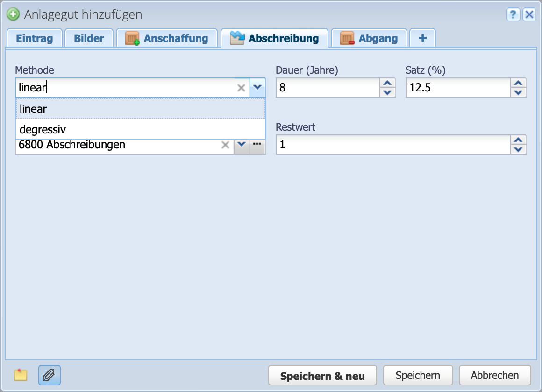Add a new tab with the plus icon
542x392 pixels.
422,38
